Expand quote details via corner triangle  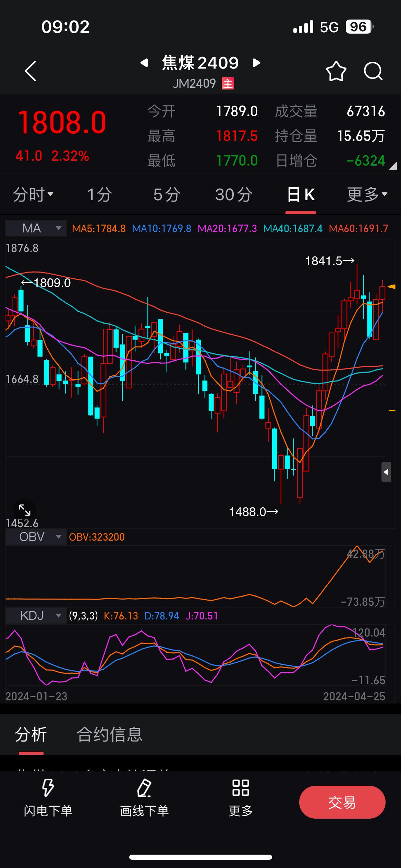point(393,166)
